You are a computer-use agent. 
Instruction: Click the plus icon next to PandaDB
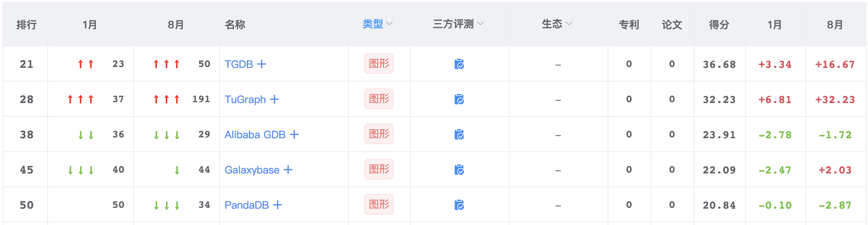(x=278, y=205)
